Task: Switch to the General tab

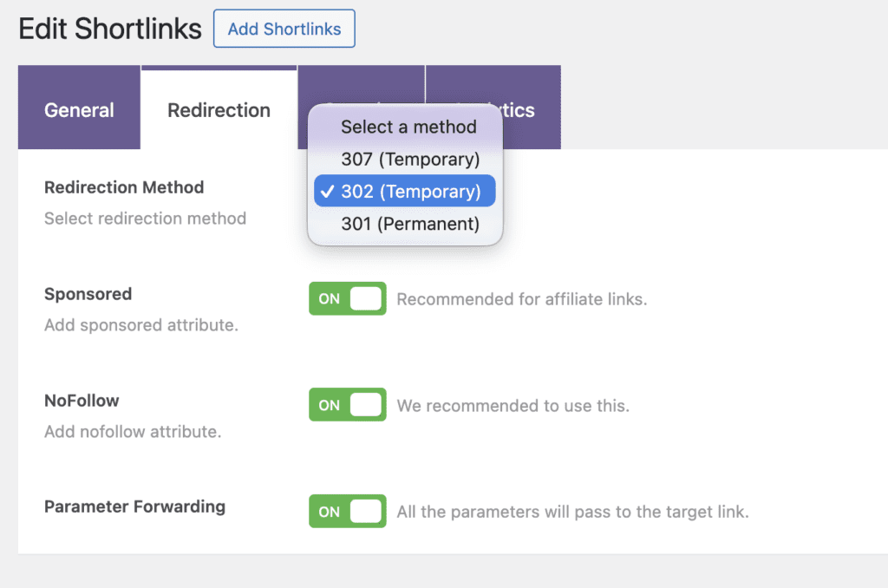Action: pyautogui.click(x=79, y=110)
